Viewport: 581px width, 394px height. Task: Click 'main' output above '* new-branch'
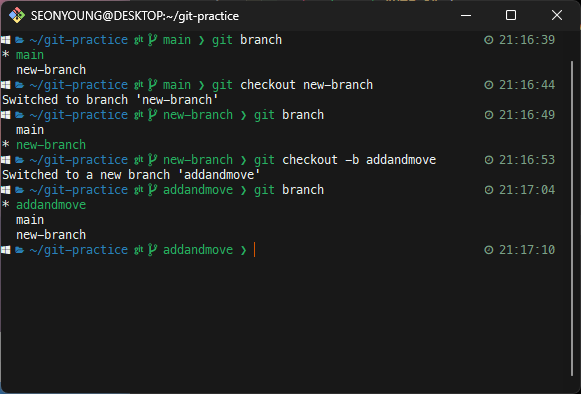(x=30, y=130)
